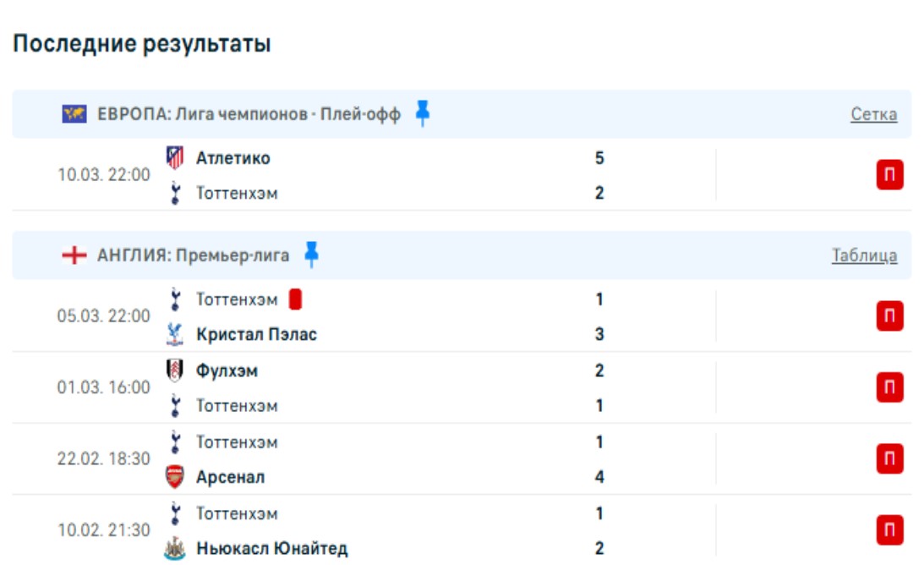The height and width of the screenshot is (565, 924).
Task: Open the Фулхэм vs Тоттенхэм match row
Action: coord(423,388)
